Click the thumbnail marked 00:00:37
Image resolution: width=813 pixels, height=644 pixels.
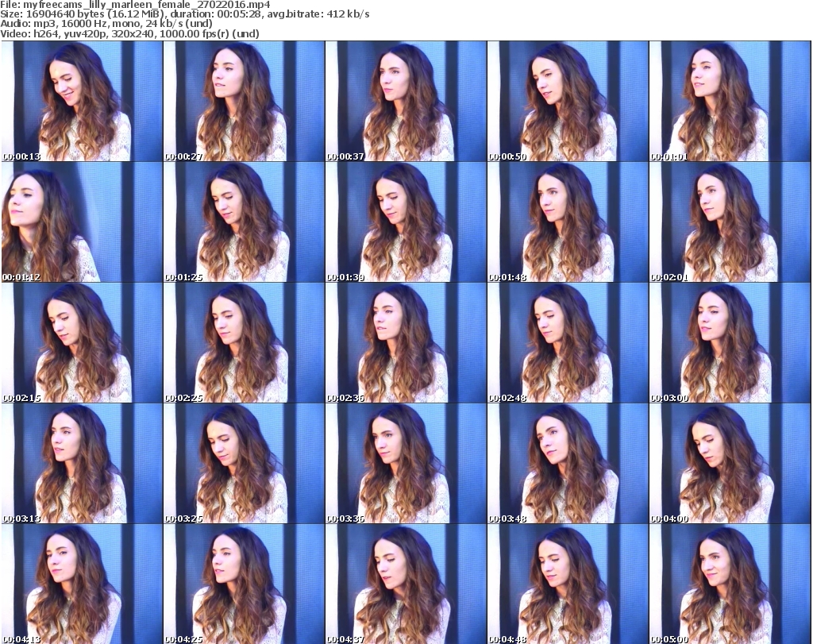[406, 101]
